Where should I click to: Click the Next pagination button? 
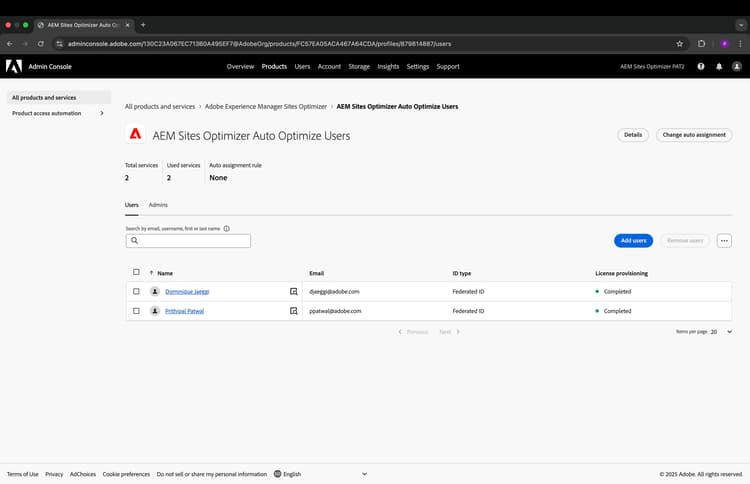pos(449,332)
